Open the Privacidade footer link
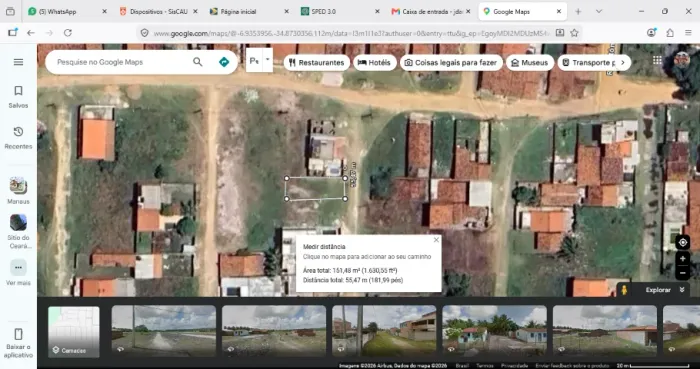The image size is (700, 369). tap(514, 365)
